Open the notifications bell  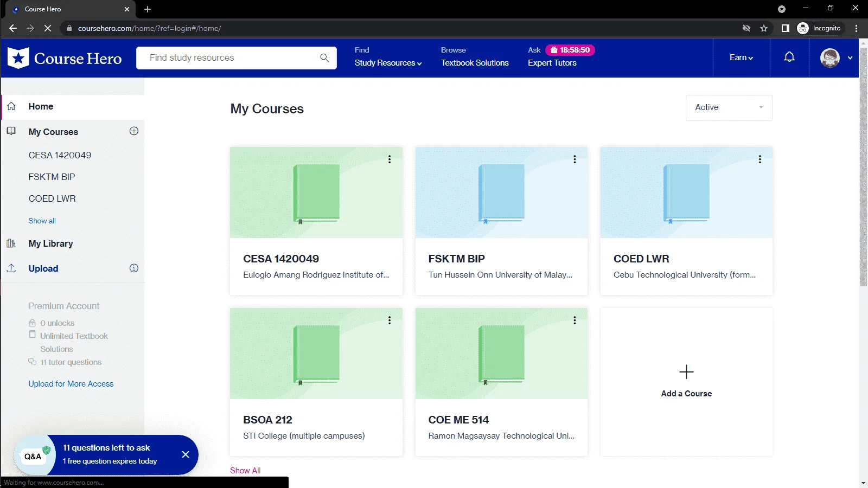789,57
